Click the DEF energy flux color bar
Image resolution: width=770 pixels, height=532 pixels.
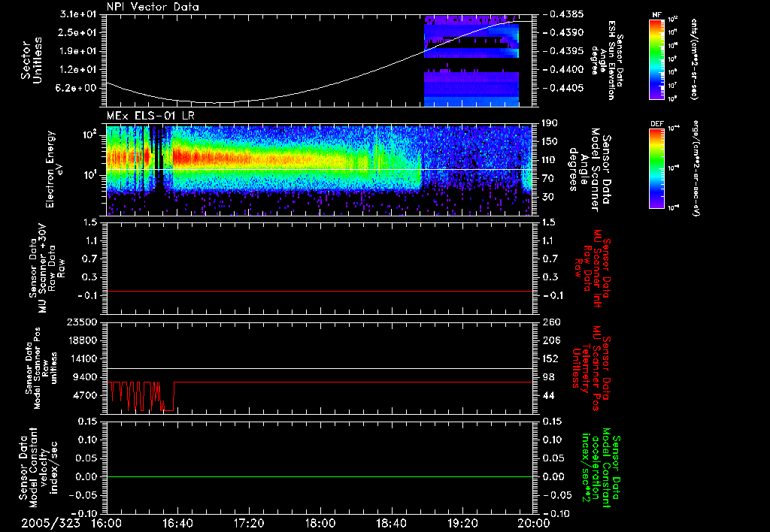656,168
